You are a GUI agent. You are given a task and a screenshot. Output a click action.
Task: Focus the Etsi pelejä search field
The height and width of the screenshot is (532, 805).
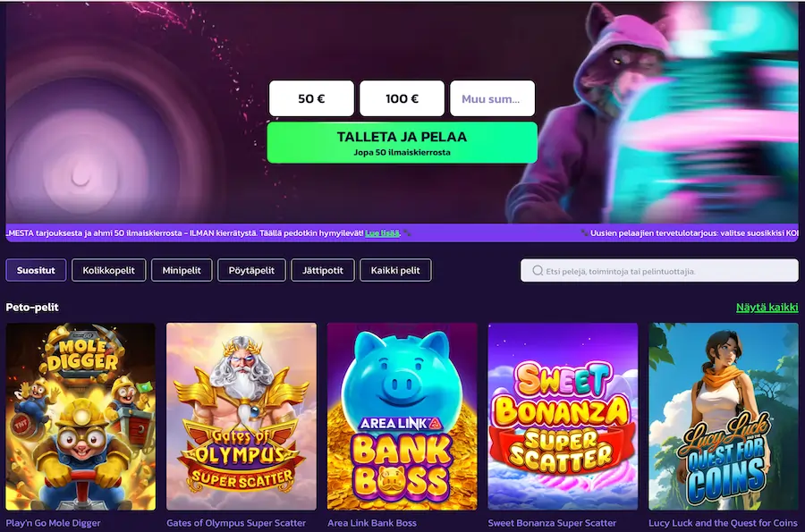coord(659,271)
